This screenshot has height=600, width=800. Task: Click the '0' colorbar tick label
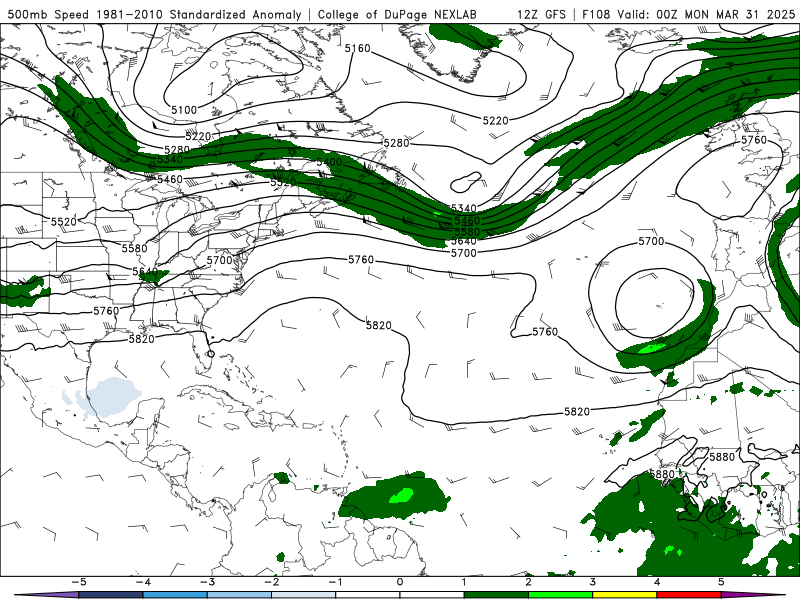pos(400,582)
